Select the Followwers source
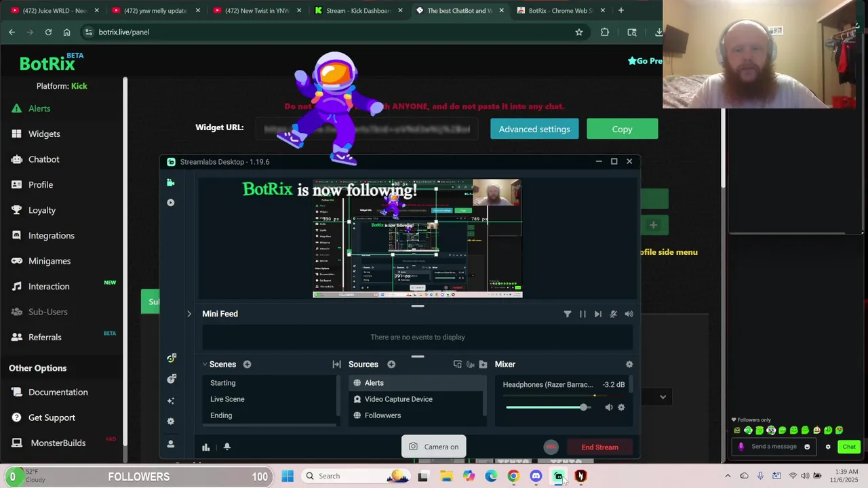Screen dimensions: 868x488 pyautogui.click(x=417, y=415)
